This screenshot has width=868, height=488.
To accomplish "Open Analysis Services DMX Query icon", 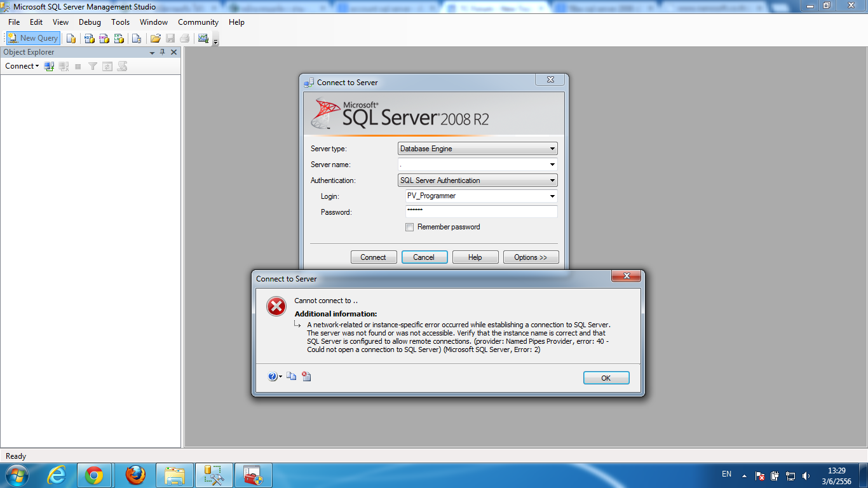I will [x=104, y=38].
